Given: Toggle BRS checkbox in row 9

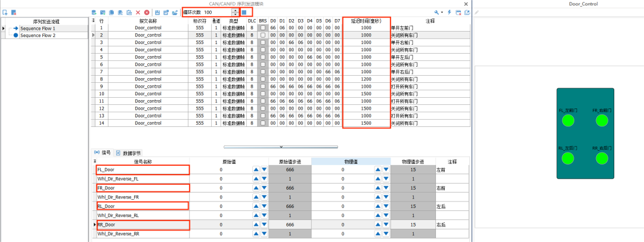Looking at the screenshot, I should pos(263,86).
